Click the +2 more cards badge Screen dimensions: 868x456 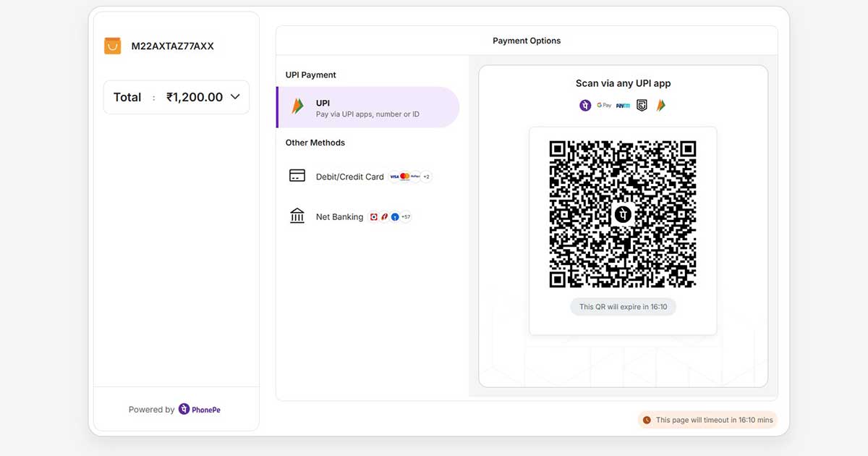click(x=426, y=177)
